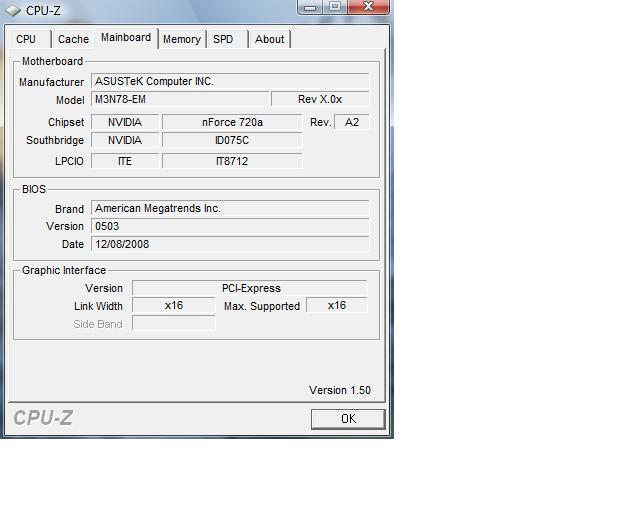Open the Cache tab
Viewport: 640px width, 512px height.
click(x=73, y=39)
